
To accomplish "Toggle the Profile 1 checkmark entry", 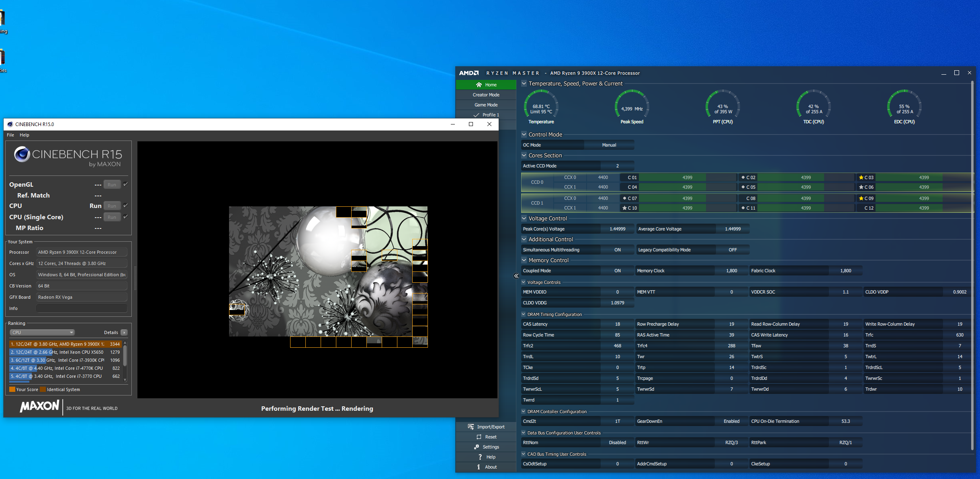I will 486,115.
